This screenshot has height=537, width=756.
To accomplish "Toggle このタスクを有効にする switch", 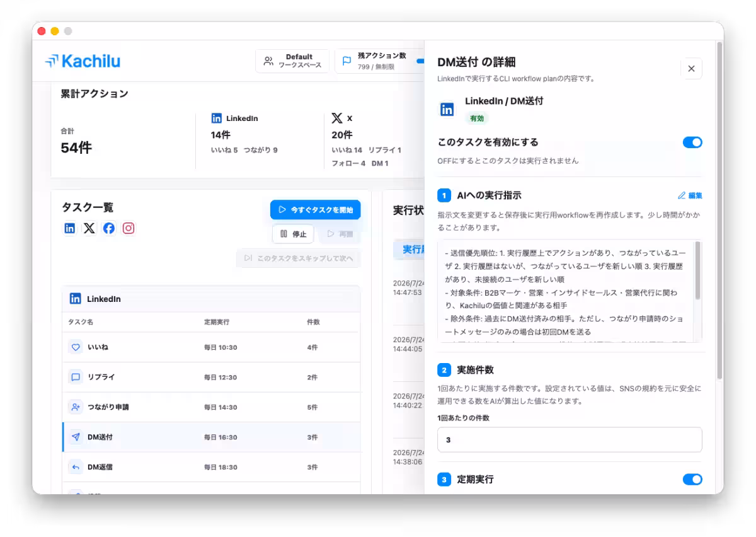I will 692,142.
